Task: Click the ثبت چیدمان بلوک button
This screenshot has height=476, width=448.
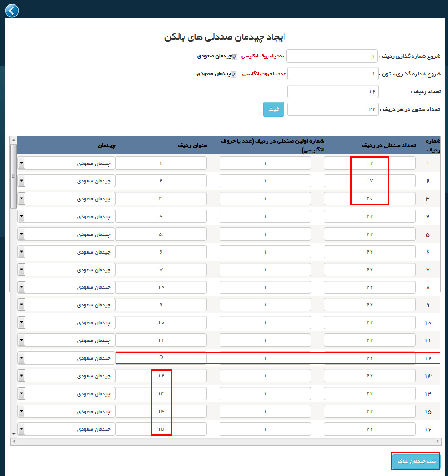Action: click(416, 461)
